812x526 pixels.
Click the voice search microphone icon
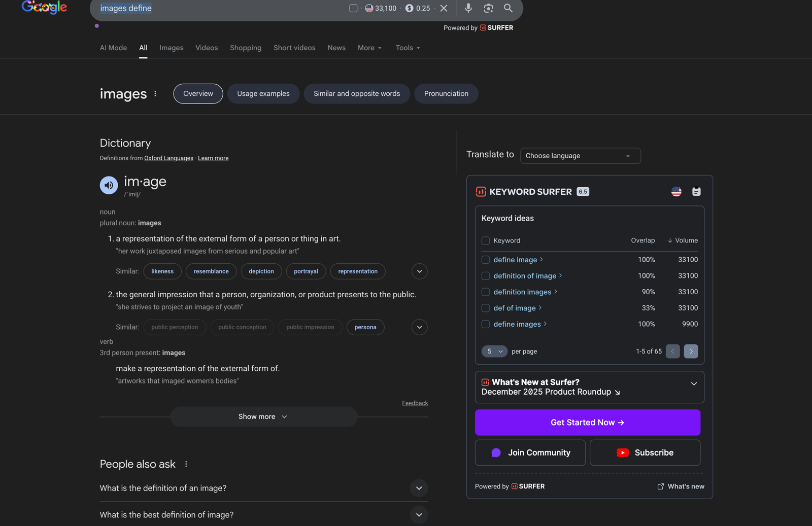click(468, 8)
